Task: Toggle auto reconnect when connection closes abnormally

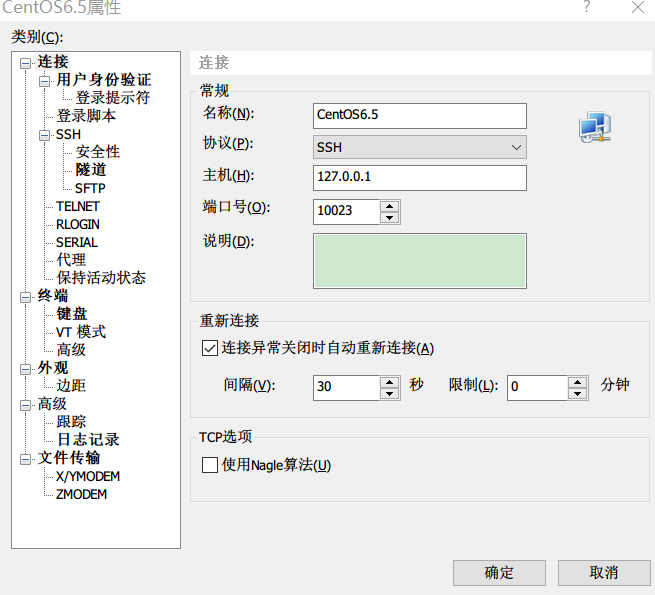Action: 210,348
